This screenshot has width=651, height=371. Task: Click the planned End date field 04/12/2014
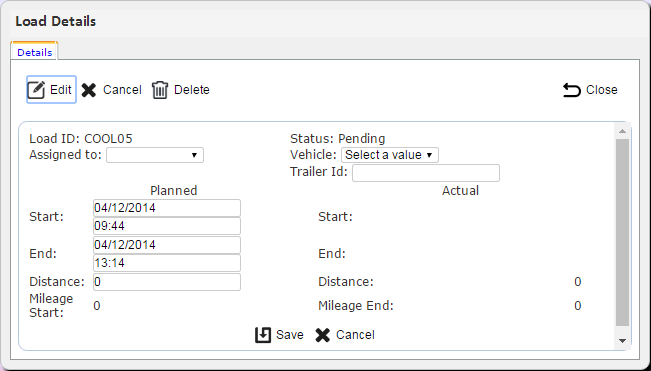(x=167, y=245)
